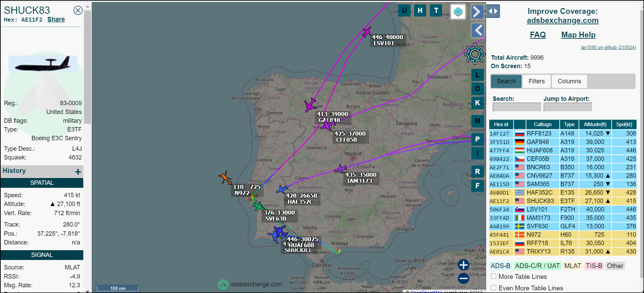Viewport: 644px width, 293px height.
Task: Click the right-arrow expand map button
Action: click(x=477, y=12)
